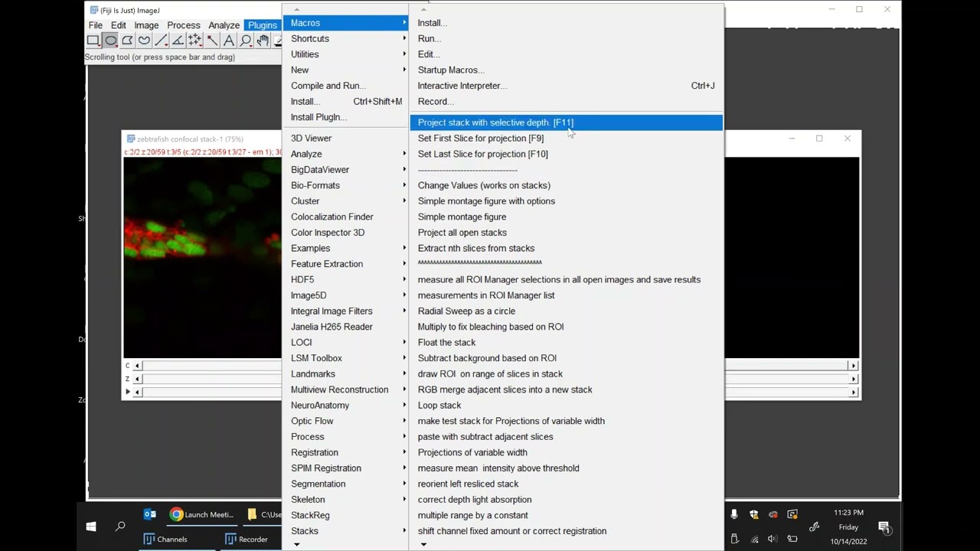Expand the Stacks submenu
980x551 pixels.
[345, 531]
